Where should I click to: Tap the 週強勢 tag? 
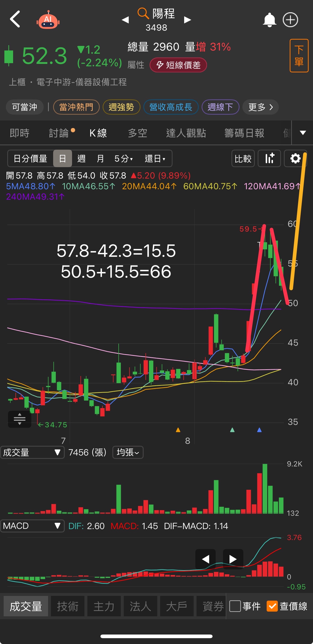121,107
